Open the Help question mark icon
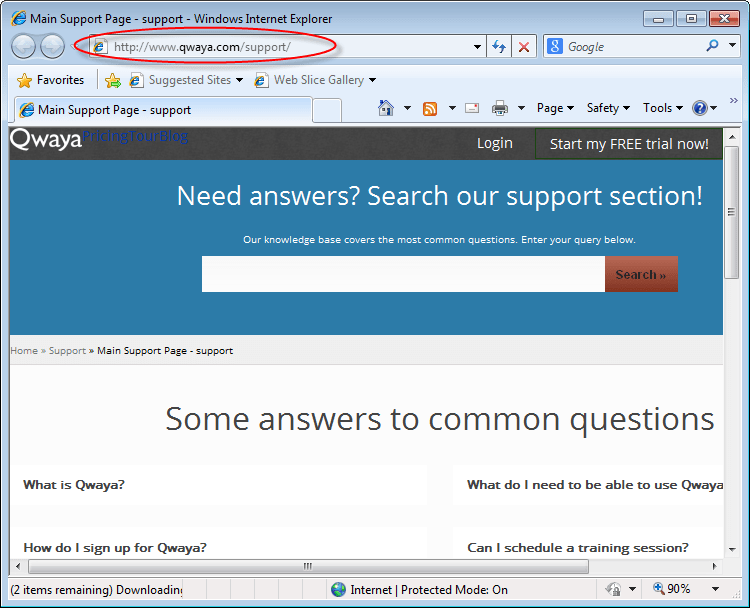Image resolution: width=750 pixels, height=608 pixels. [x=700, y=108]
